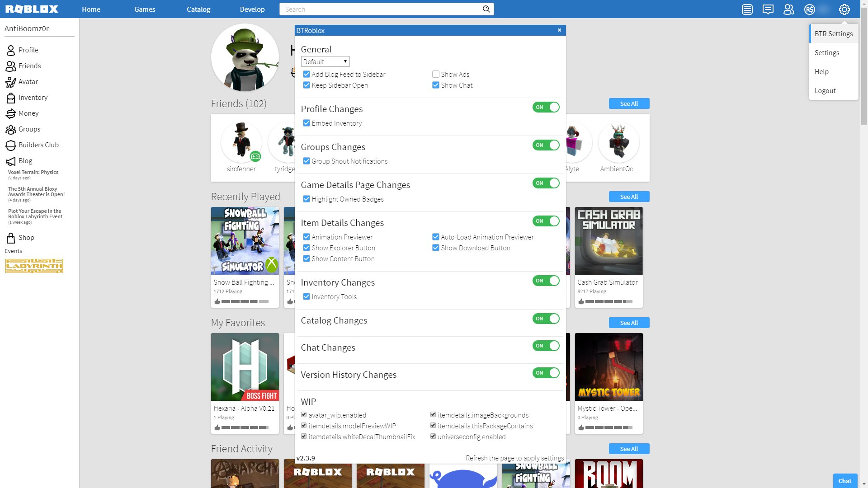
Task: Click the Inventory icon in sidebar
Action: (10, 97)
